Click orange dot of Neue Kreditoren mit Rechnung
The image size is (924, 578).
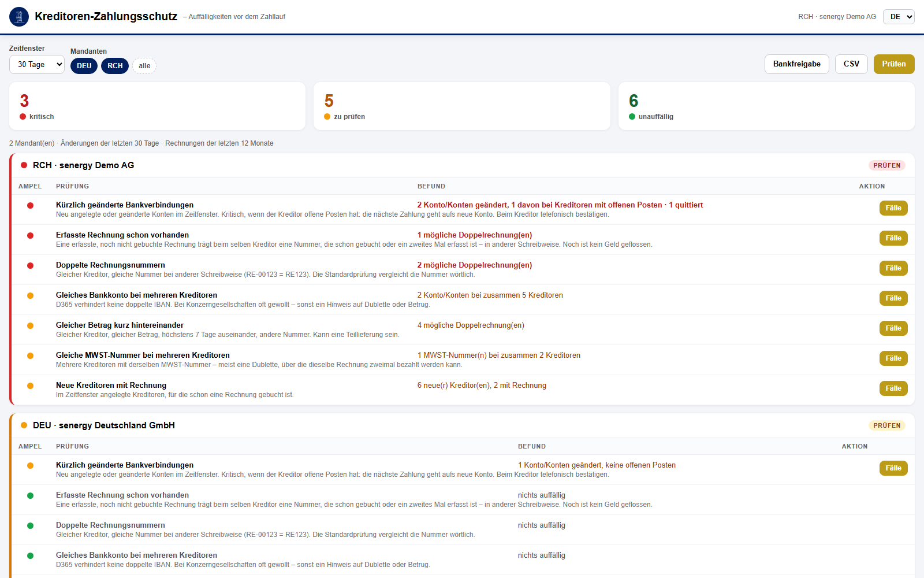(x=30, y=386)
